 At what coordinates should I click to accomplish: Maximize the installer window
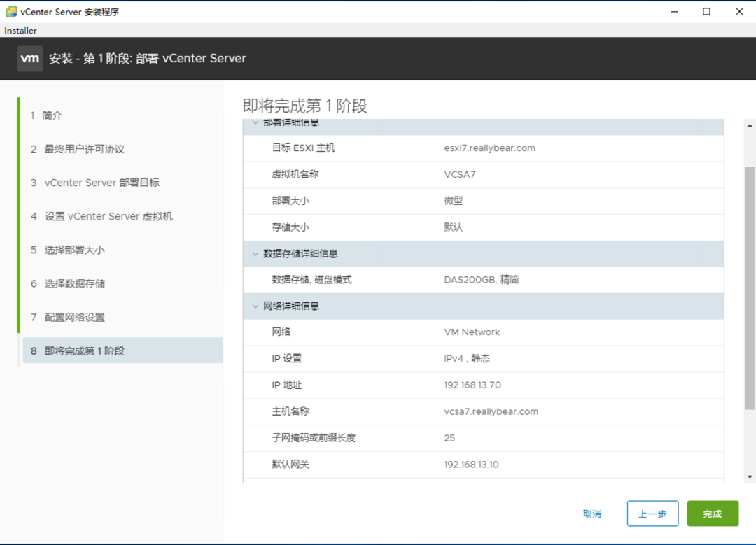[706, 12]
